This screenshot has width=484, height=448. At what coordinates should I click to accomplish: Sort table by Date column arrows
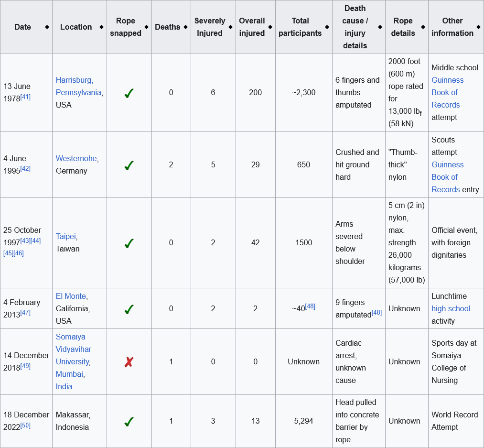(x=47, y=27)
